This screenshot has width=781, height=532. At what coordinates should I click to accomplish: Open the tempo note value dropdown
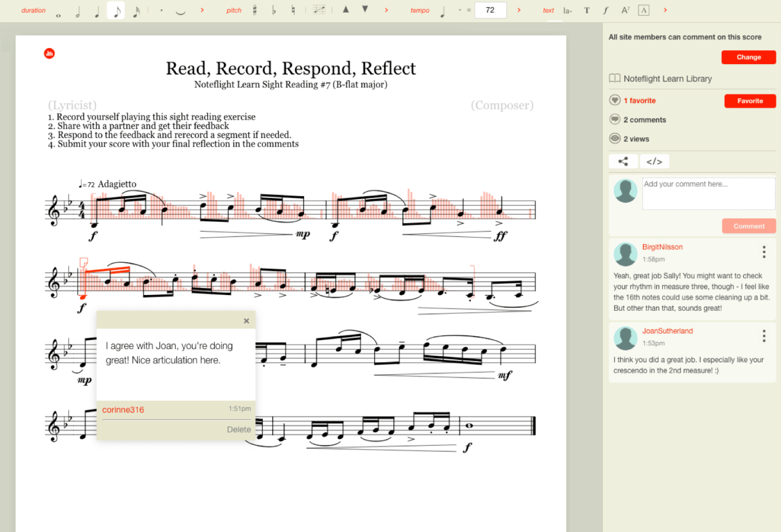pyautogui.click(x=459, y=10)
